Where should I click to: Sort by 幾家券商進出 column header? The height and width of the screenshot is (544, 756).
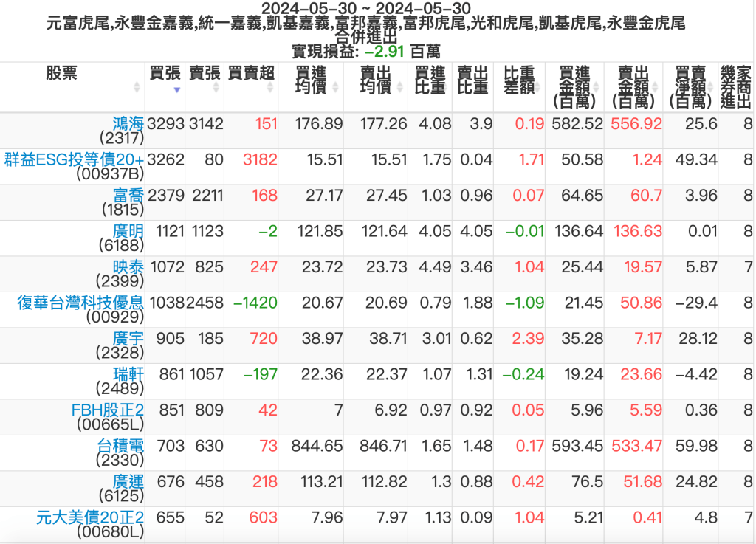pyautogui.click(x=735, y=86)
